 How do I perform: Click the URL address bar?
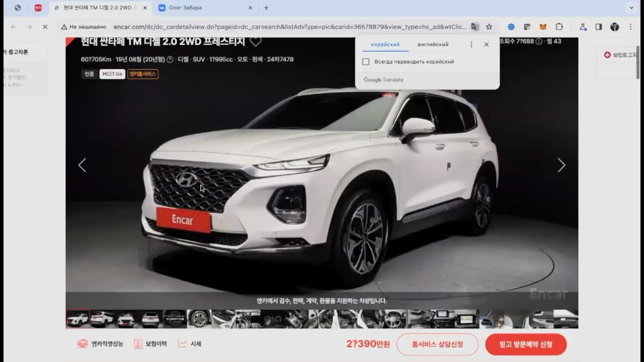(290, 27)
